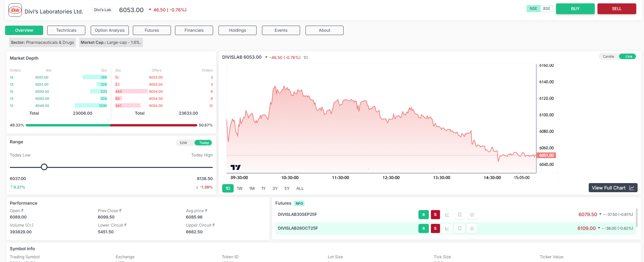
Task: Open the Option Analysis tab
Action: click(110, 30)
